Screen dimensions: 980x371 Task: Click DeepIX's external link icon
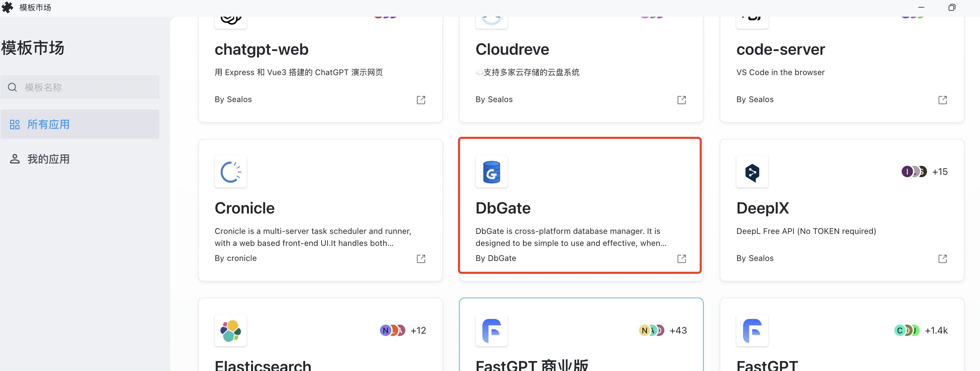coord(943,259)
